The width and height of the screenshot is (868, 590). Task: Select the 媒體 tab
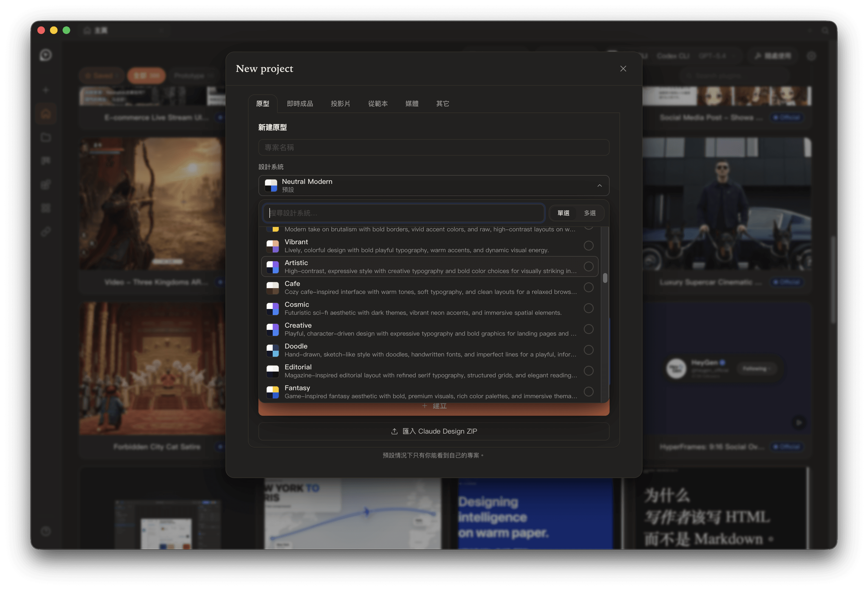point(412,103)
